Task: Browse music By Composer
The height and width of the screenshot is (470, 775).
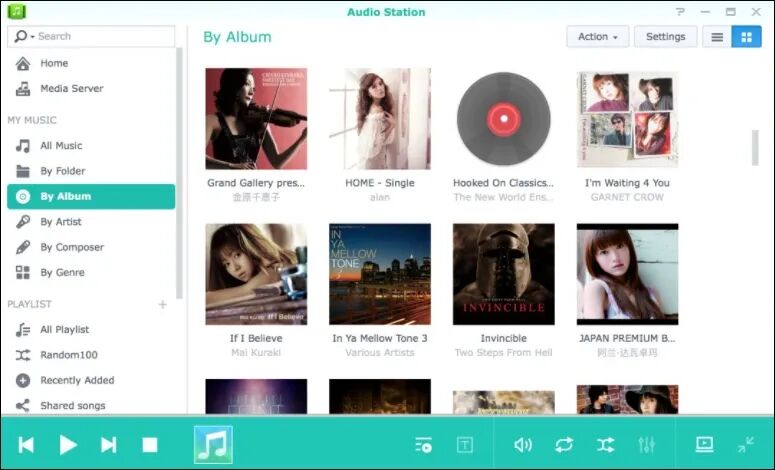Action: (x=91, y=247)
